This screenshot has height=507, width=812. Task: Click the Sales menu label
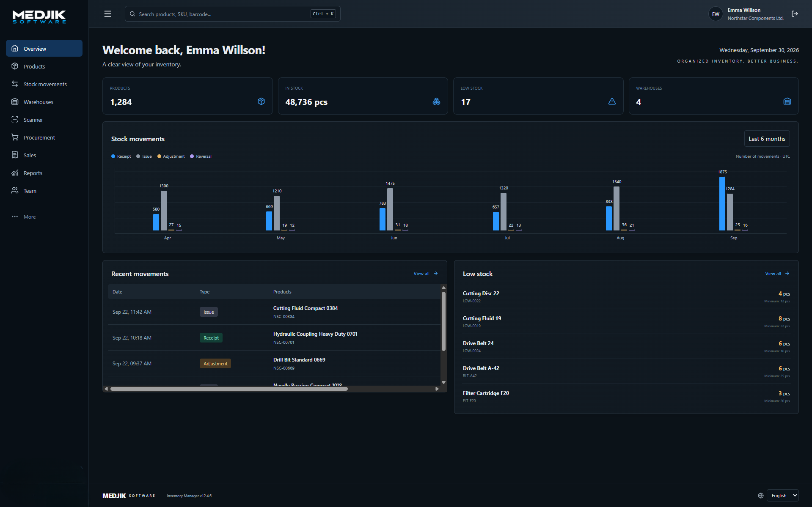point(30,155)
